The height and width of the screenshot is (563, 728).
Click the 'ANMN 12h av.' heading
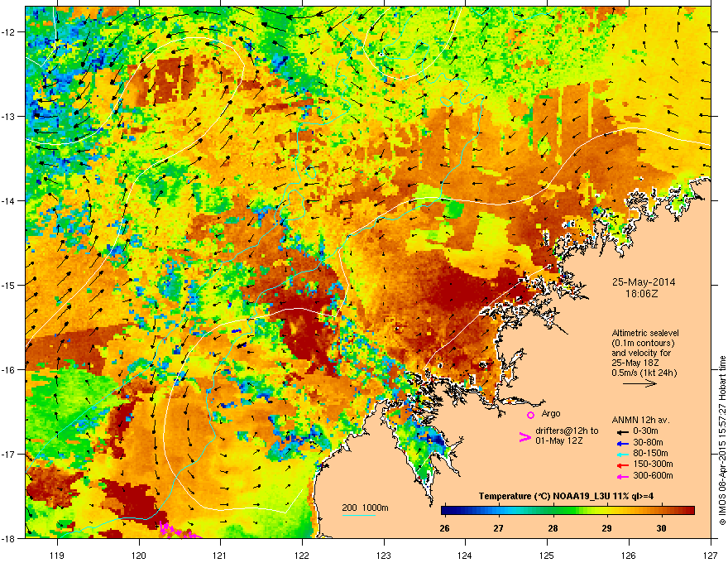click(x=641, y=420)
